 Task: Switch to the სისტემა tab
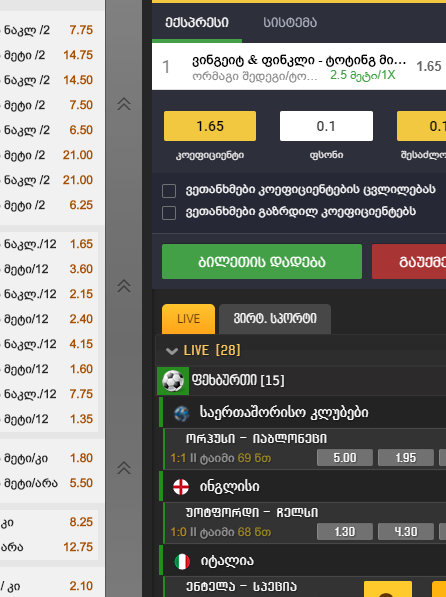click(290, 22)
